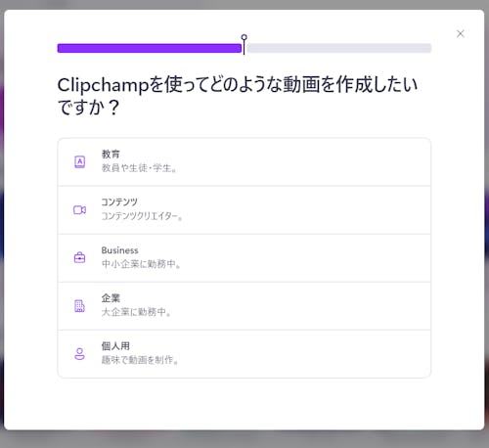Select the 教育 (education) option

(x=244, y=162)
